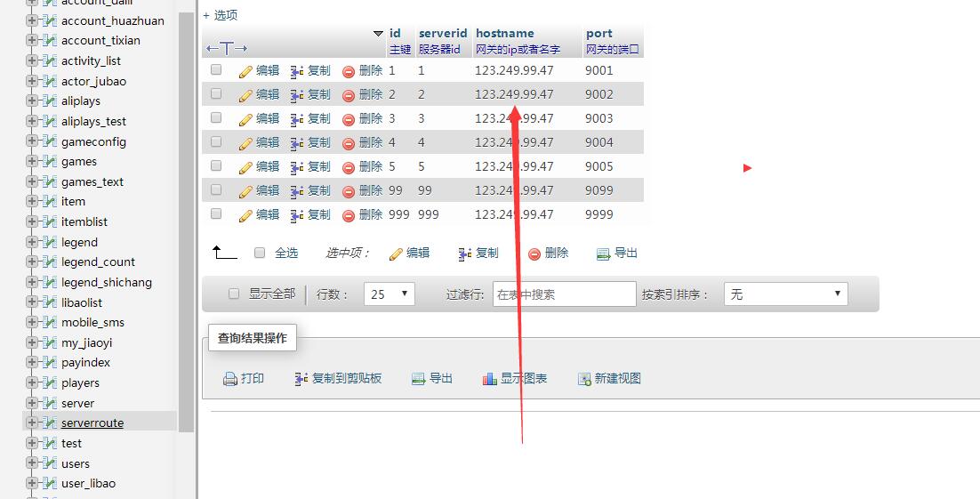Tick the checkbox for row id 2
980x499 pixels.
[216, 93]
